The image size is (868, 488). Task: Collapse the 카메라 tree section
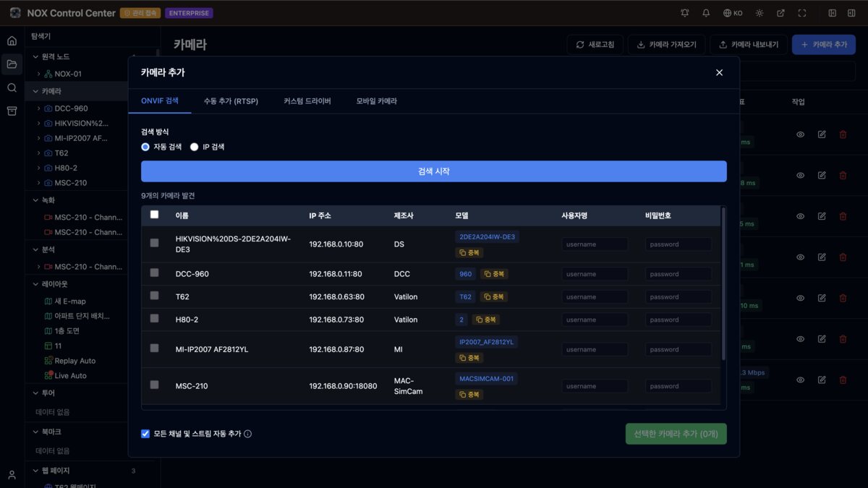[35, 91]
